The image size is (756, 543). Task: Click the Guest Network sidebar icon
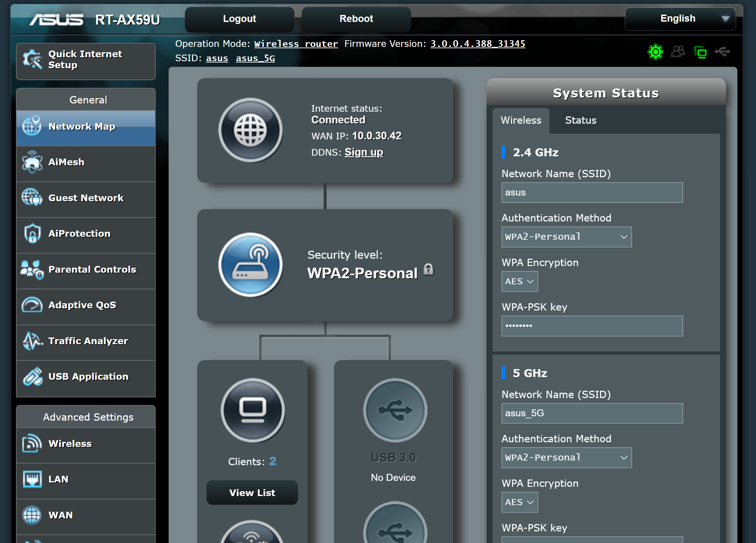tap(32, 197)
